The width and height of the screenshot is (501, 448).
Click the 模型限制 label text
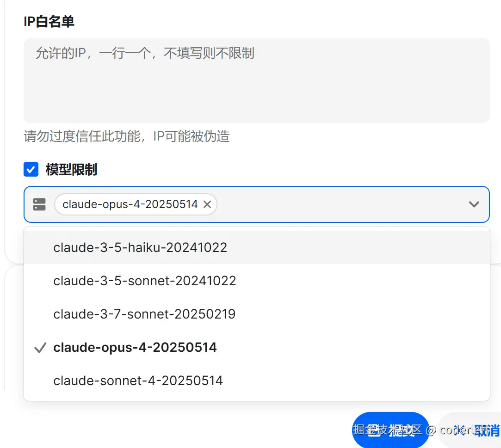[72, 170]
